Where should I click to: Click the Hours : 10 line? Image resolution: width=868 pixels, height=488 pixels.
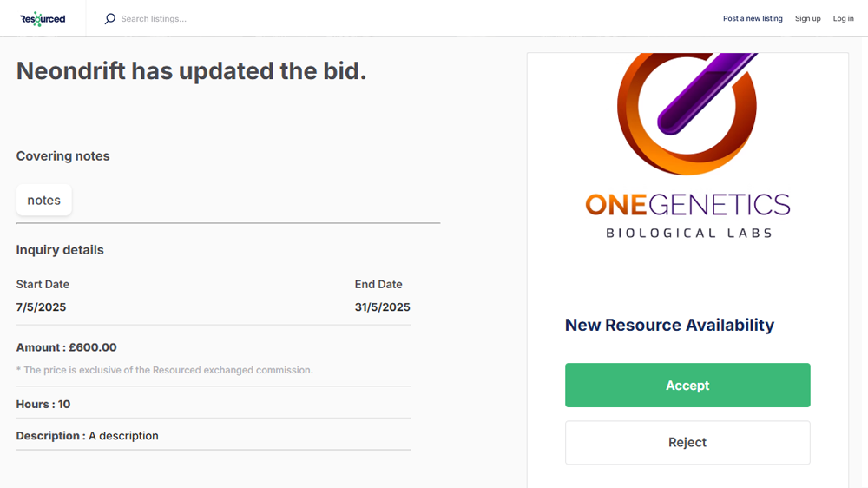coord(43,405)
